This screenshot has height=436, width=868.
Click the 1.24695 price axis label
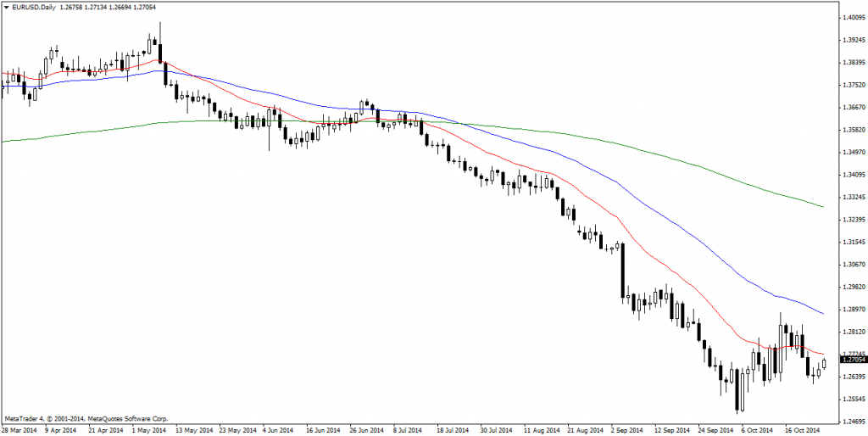pyautogui.click(x=850, y=421)
